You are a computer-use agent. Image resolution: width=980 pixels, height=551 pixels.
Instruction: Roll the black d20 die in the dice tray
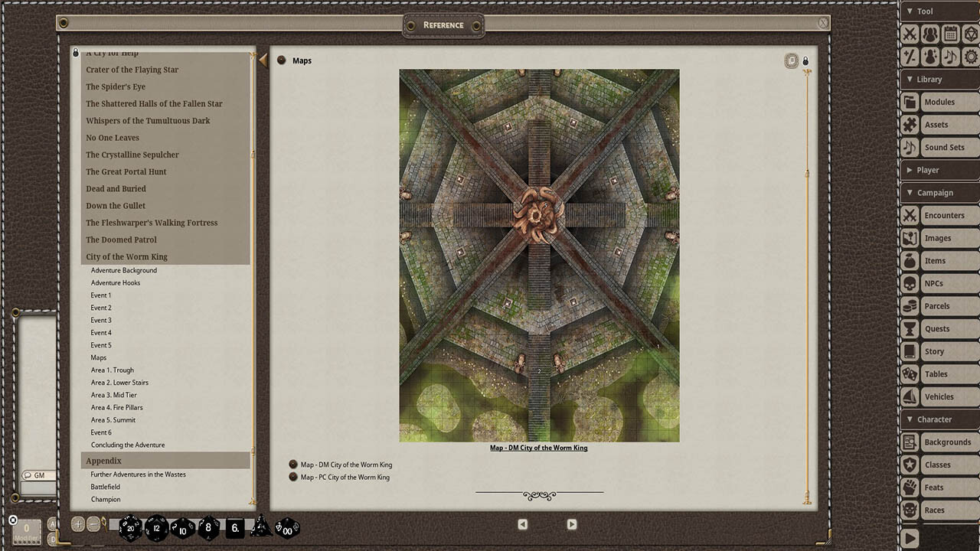point(129,527)
